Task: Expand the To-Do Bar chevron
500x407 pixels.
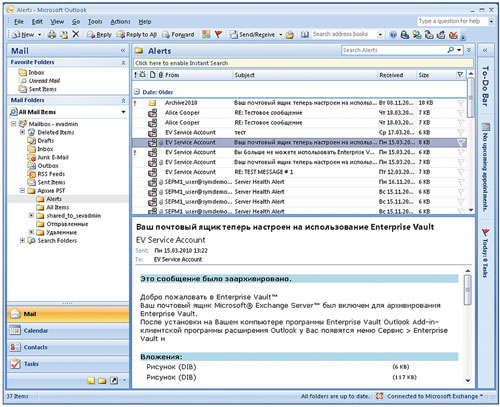Action: [485, 51]
